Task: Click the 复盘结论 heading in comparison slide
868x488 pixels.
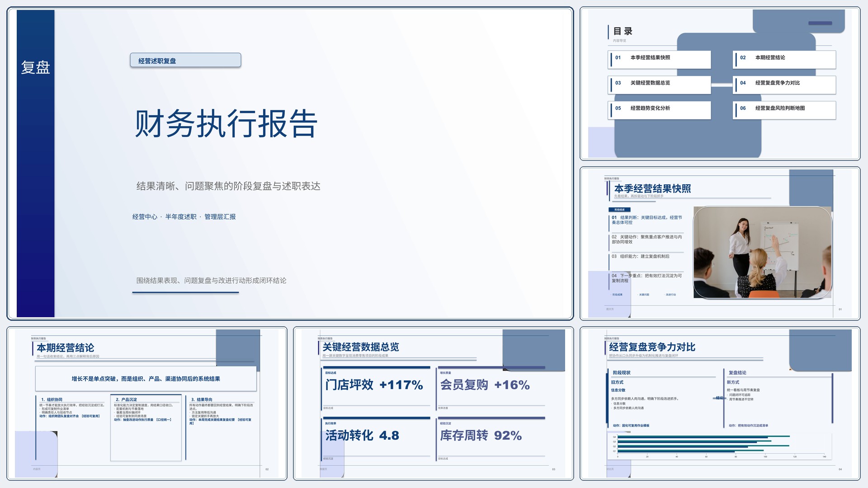Action: (x=737, y=373)
